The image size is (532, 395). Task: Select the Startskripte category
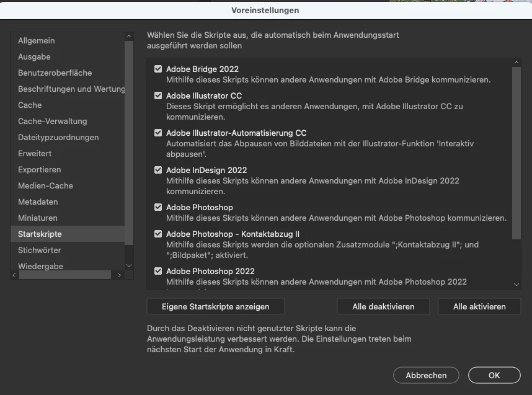coord(68,234)
